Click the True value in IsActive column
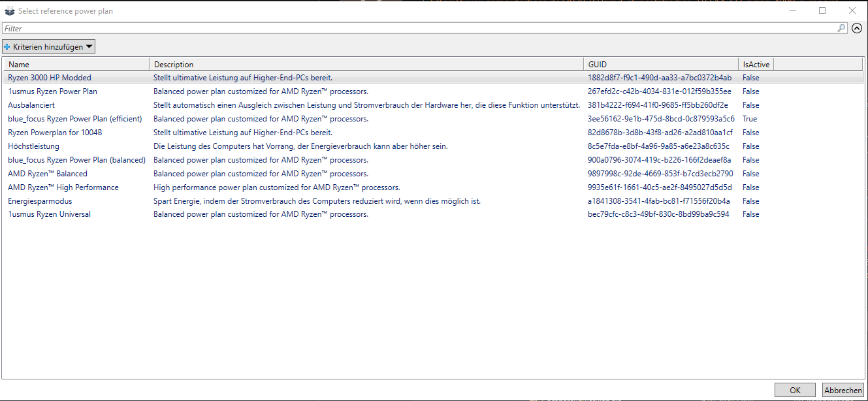Screen dimensions: 868x401 tap(750, 119)
